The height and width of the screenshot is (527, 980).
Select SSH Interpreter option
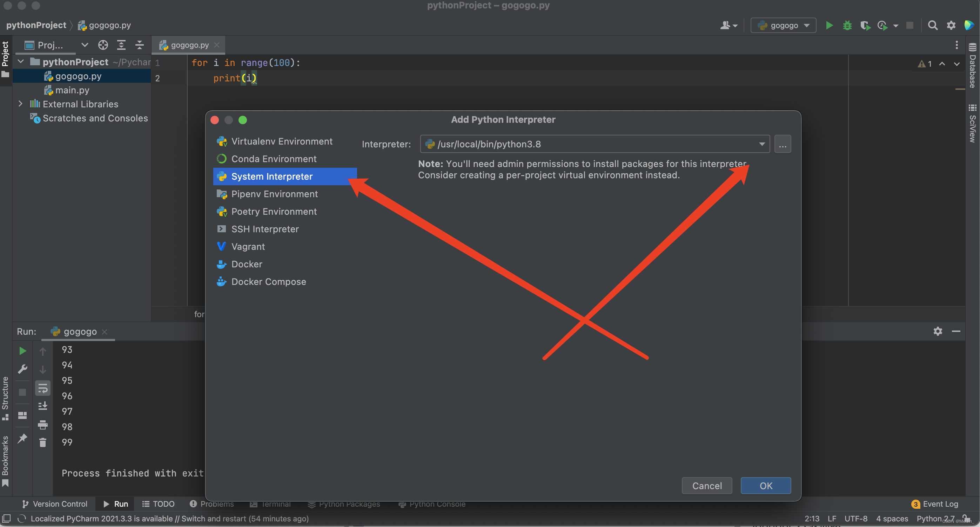[285, 229]
